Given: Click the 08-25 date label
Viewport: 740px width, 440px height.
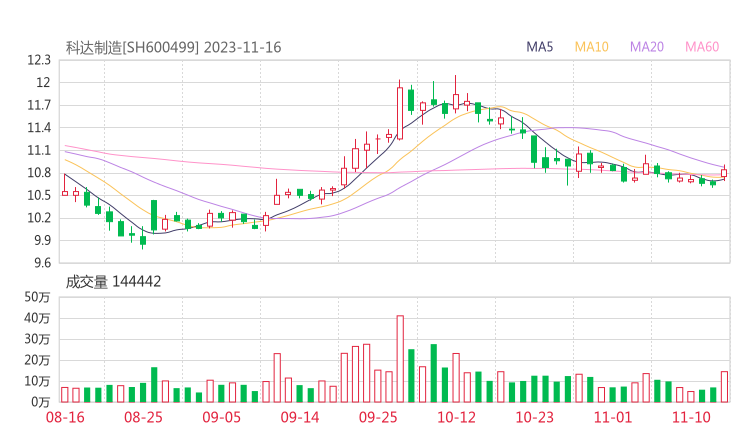Looking at the screenshot, I should 143,417.
